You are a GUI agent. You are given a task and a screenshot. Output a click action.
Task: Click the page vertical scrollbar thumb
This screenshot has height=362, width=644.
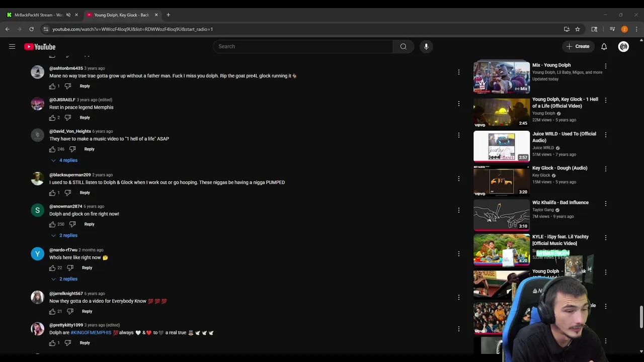tap(641, 317)
